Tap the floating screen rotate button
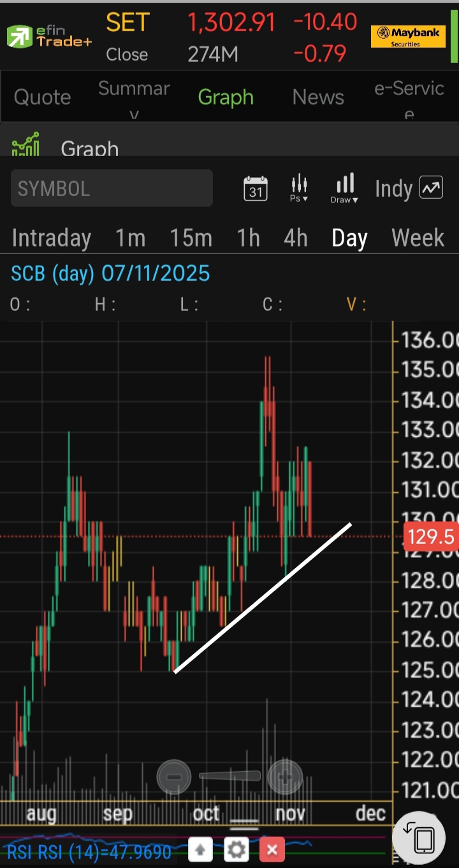This screenshot has height=868, width=459. point(419,839)
